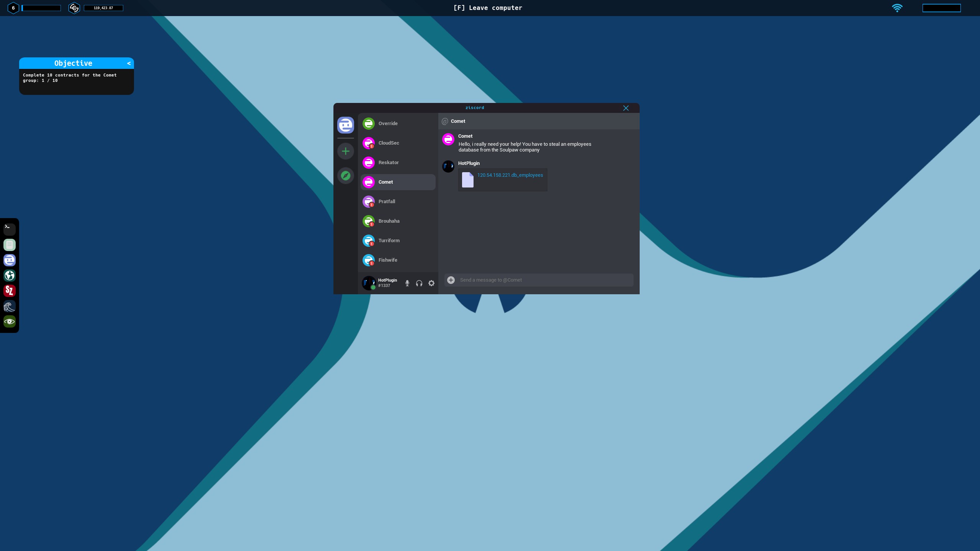Open the wave icon app in the dock
The height and width of the screenshot is (551, 980).
click(10, 306)
